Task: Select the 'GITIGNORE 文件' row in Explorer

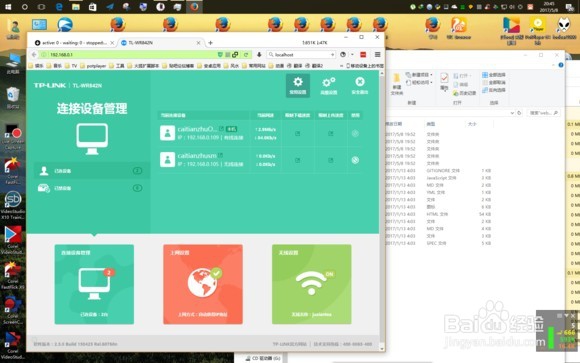Action: point(438,171)
